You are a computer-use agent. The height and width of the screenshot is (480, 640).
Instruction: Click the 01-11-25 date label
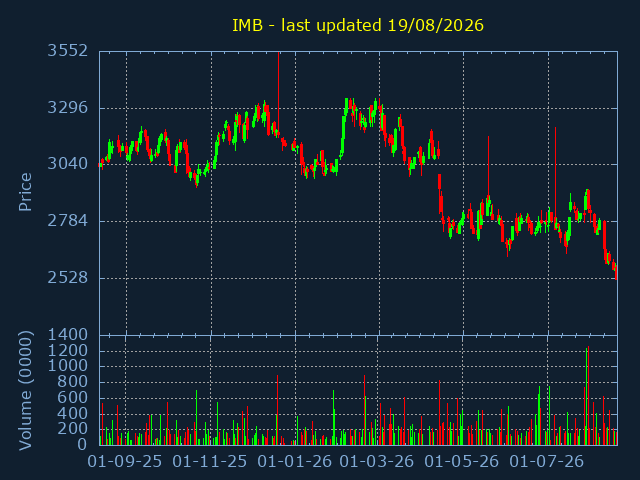(x=210, y=462)
